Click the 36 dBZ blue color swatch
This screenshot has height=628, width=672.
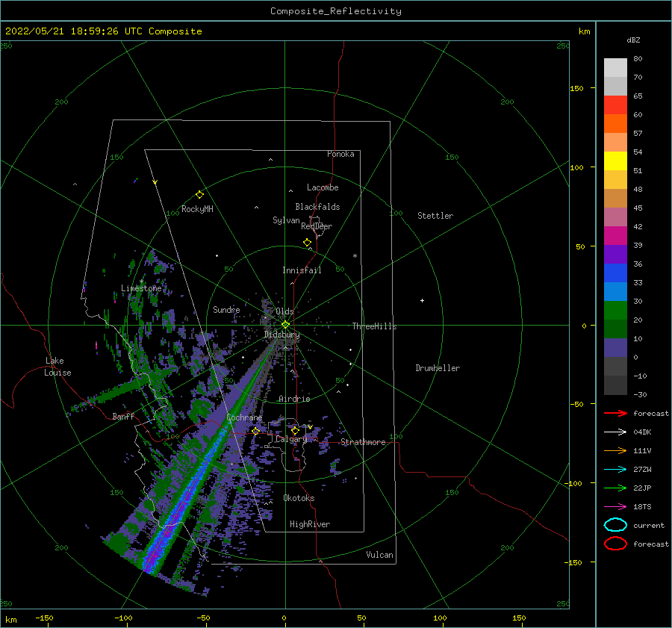coord(615,273)
